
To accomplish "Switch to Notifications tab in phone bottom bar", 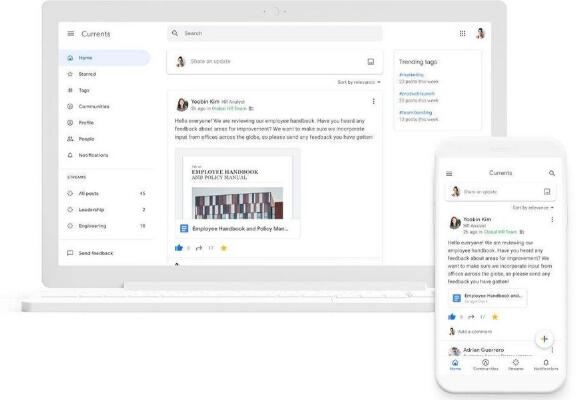I will click(x=546, y=365).
